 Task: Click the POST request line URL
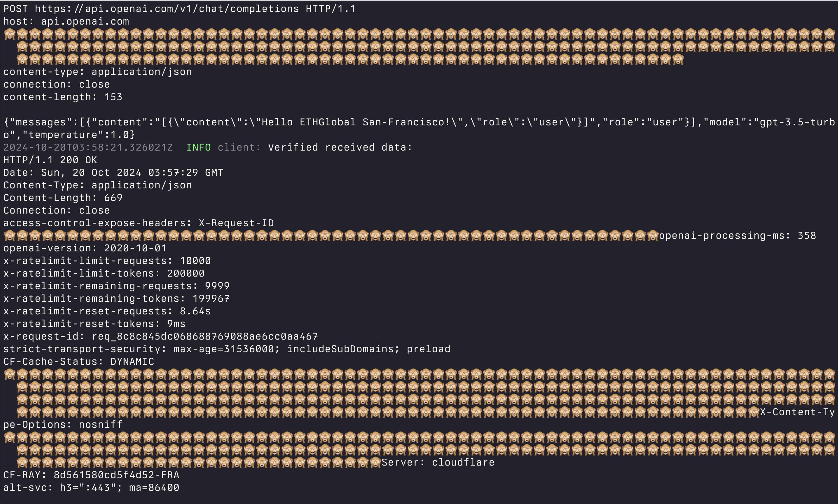(167, 9)
